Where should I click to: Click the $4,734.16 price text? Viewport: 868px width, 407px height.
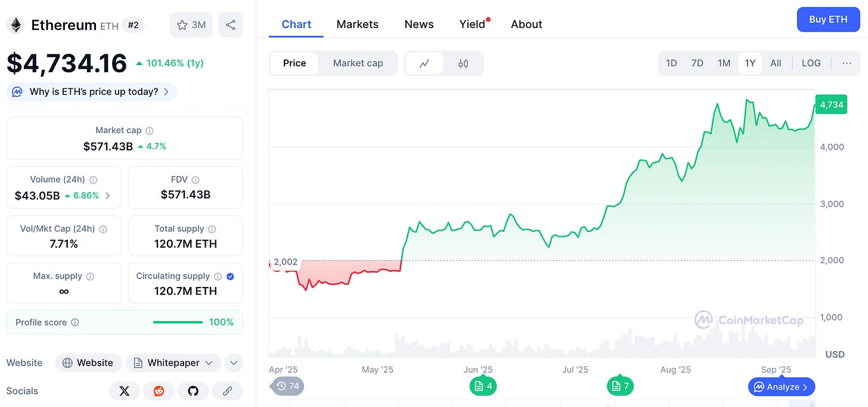(x=67, y=63)
